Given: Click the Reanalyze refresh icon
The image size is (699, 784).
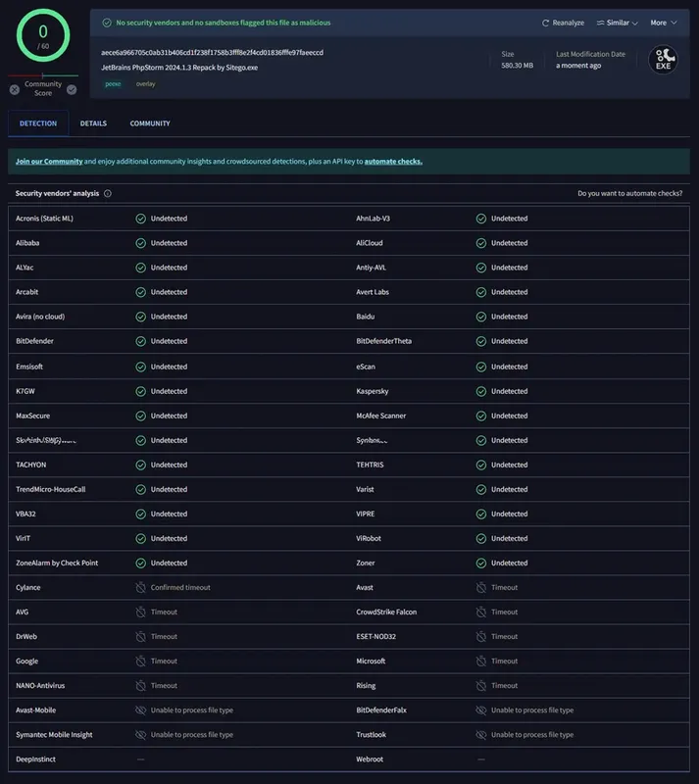Looking at the screenshot, I should click(x=545, y=23).
